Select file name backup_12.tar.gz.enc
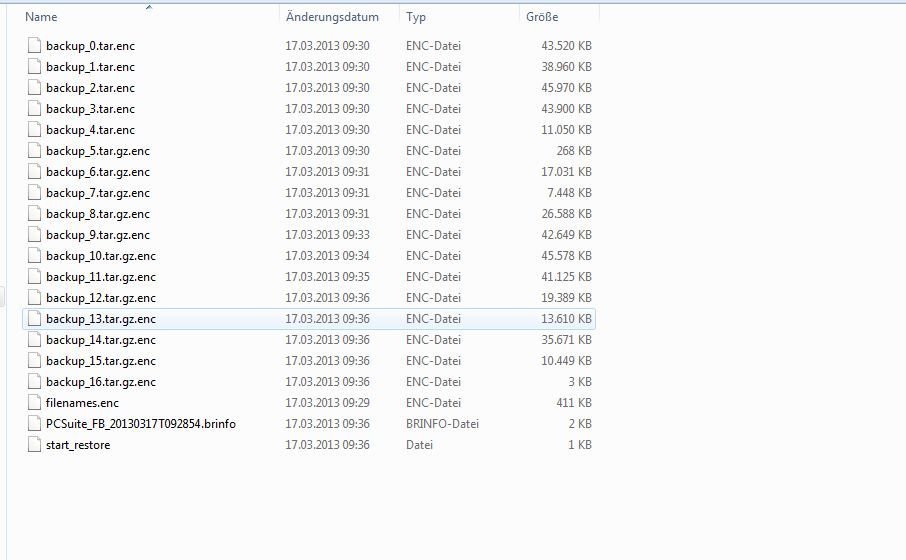Screen dimensions: 906x560 (x=101, y=298)
